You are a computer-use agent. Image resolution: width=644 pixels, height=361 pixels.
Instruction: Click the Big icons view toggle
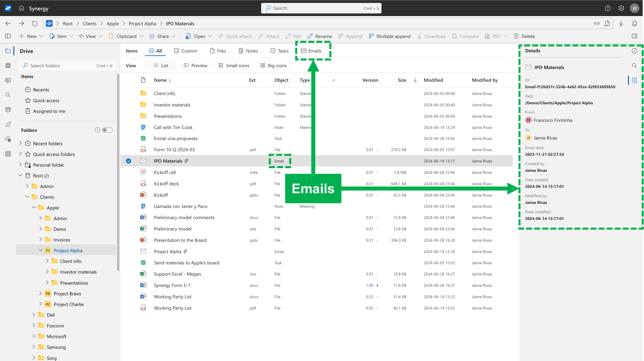point(274,66)
